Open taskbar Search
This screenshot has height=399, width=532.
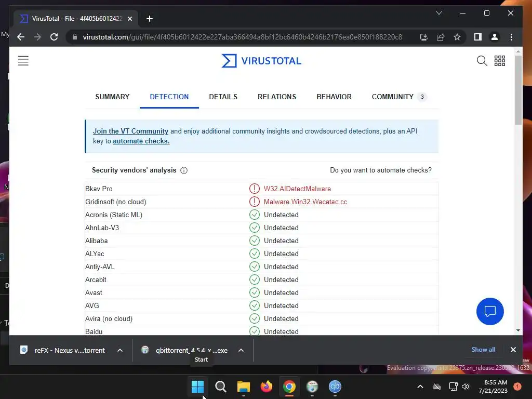click(x=220, y=387)
